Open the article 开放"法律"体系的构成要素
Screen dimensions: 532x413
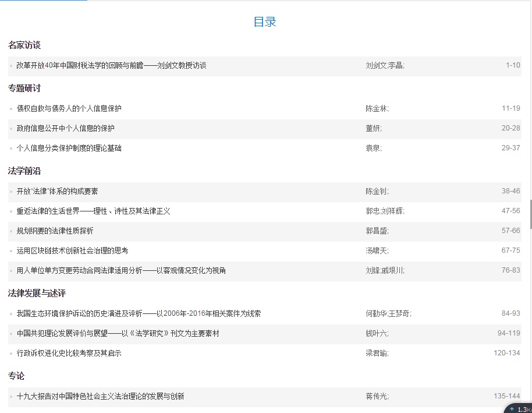[x=61, y=192]
